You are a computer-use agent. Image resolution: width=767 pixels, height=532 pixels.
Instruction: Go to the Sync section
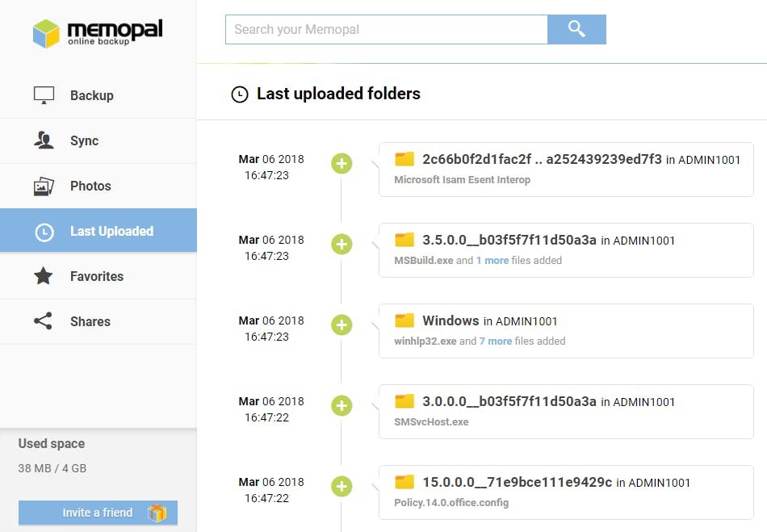(84, 140)
